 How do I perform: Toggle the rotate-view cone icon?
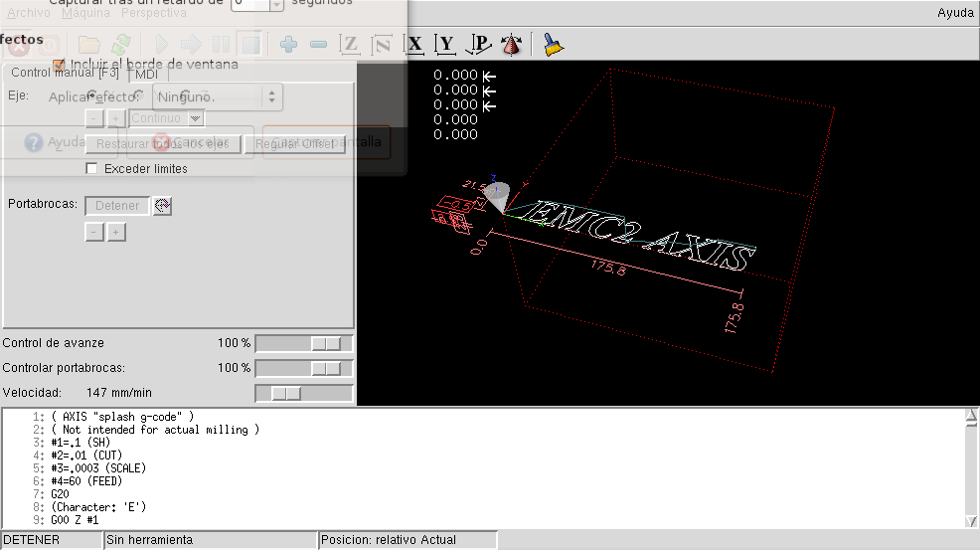pyautogui.click(x=511, y=45)
